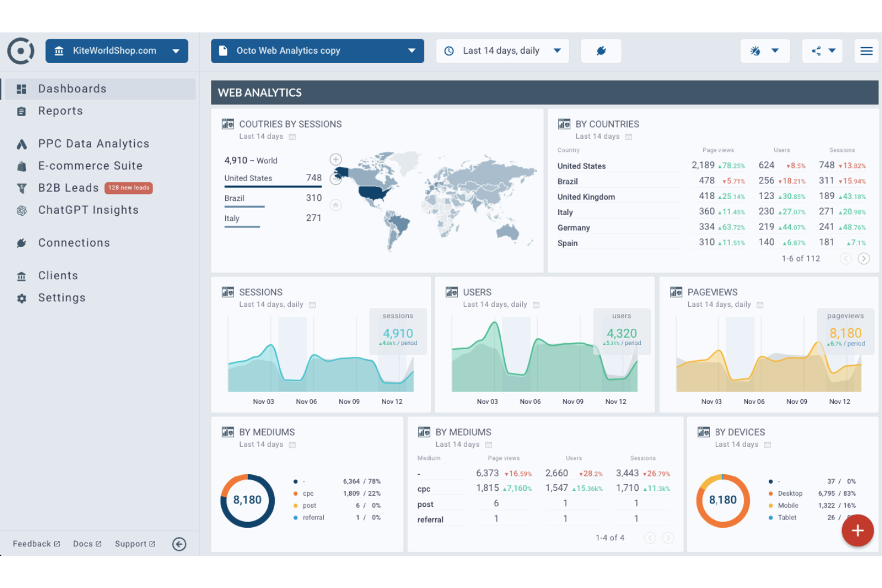Click the By Countries widget icon

point(564,124)
